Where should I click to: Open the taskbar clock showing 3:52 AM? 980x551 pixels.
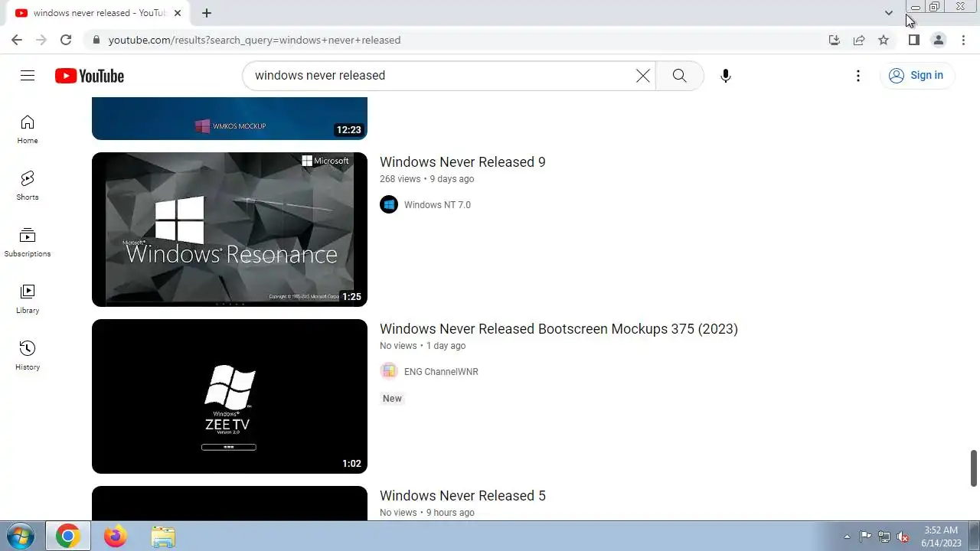point(941,536)
